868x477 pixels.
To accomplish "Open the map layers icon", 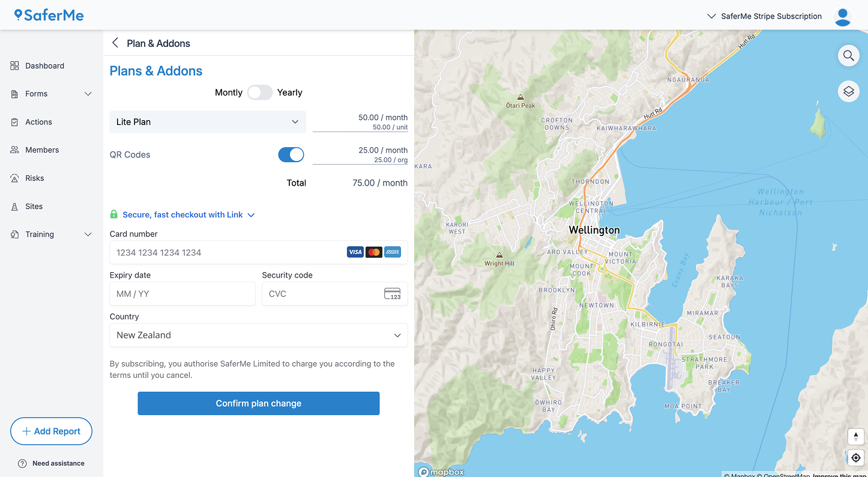I will click(x=848, y=91).
